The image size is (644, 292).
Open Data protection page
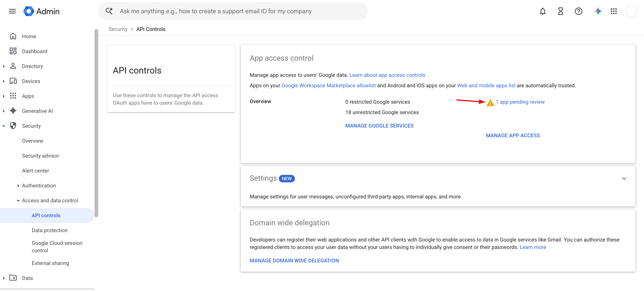click(x=49, y=230)
